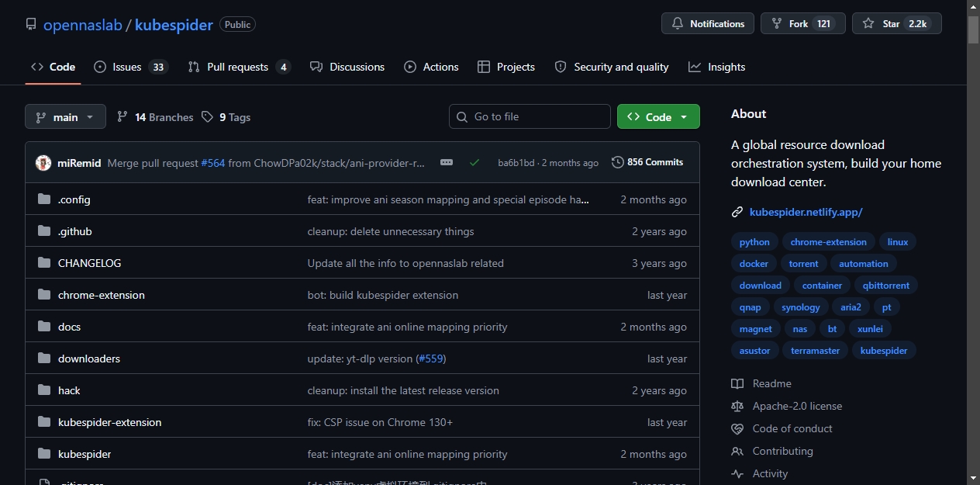The width and height of the screenshot is (980, 485).
Task: Click the green check commit status icon
Action: pyautogui.click(x=474, y=163)
